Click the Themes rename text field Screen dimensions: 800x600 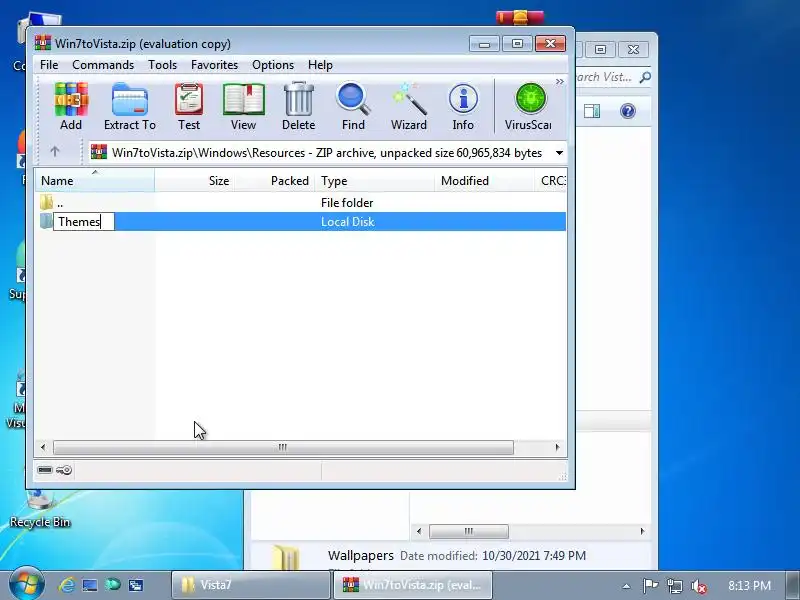[84, 221]
